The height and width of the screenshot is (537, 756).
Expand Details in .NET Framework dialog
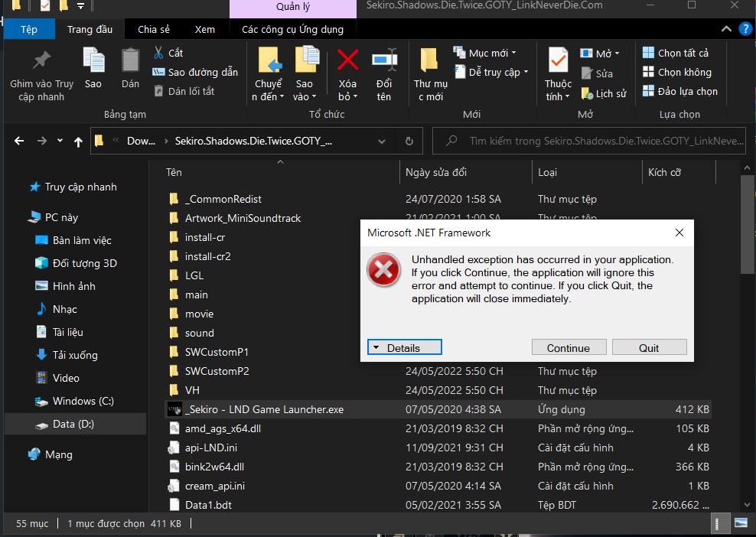click(x=405, y=347)
